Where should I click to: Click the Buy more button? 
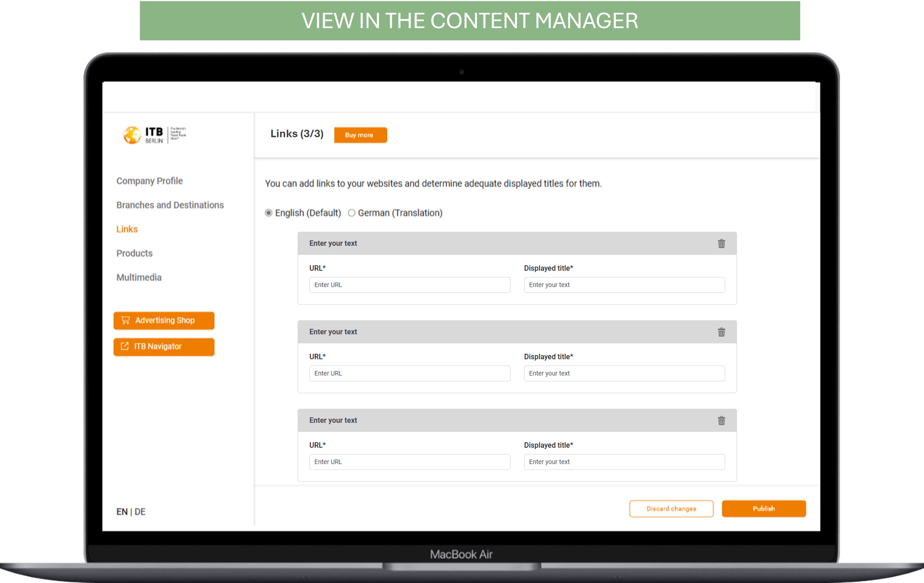[360, 135]
